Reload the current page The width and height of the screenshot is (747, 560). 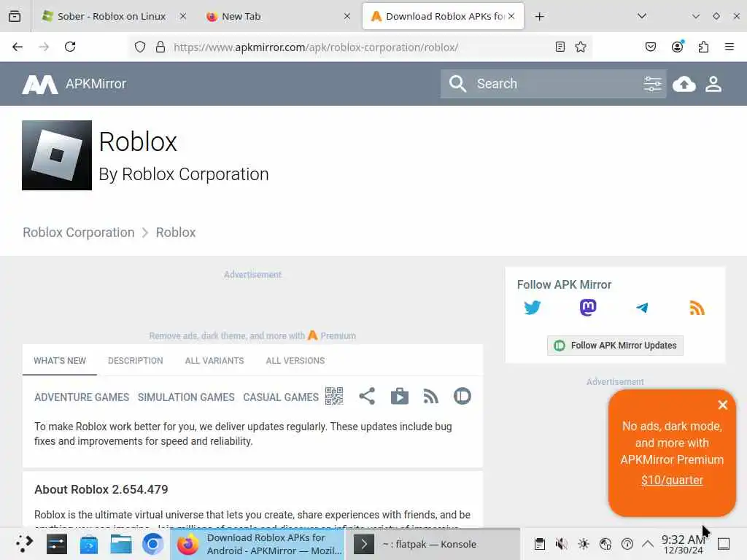[x=70, y=47]
